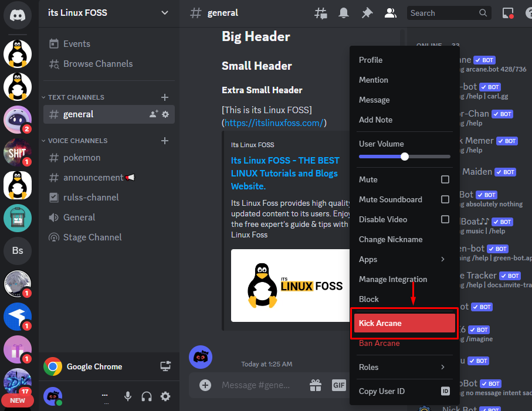
Task: Open the gift icon in message box
Action: tap(316, 385)
